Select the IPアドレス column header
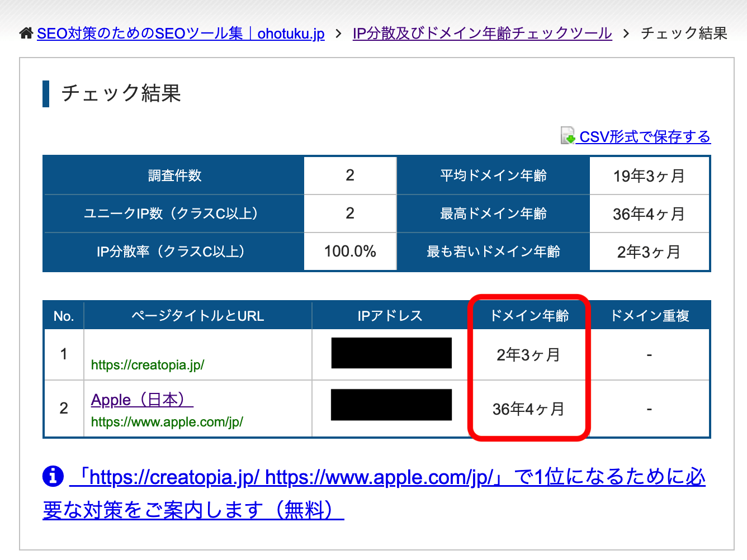 (x=390, y=315)
